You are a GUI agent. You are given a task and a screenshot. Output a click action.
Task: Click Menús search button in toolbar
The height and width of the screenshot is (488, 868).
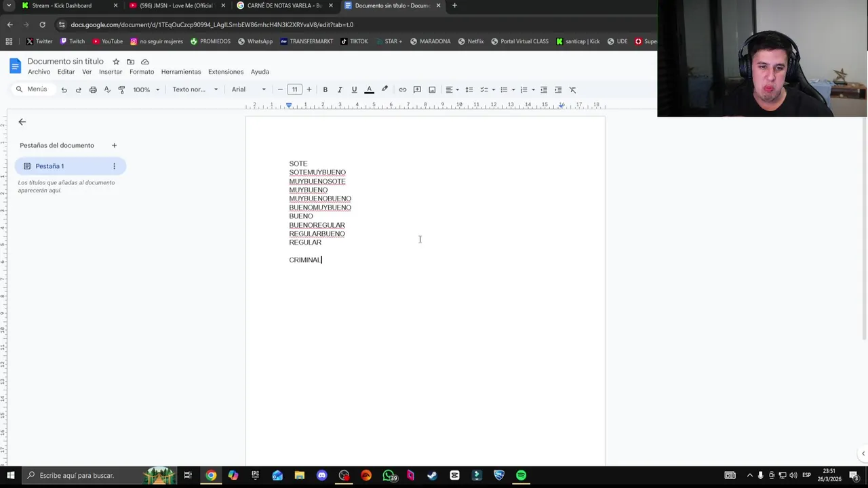coord(32,89)
